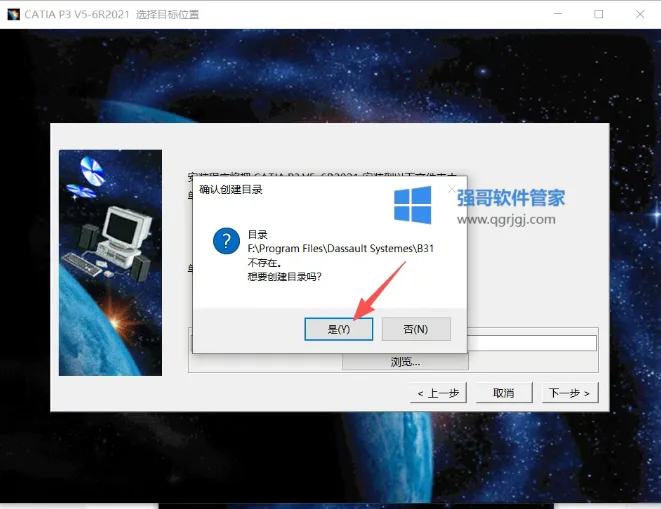Click the computer illustration in the installer

pos(110,262)
